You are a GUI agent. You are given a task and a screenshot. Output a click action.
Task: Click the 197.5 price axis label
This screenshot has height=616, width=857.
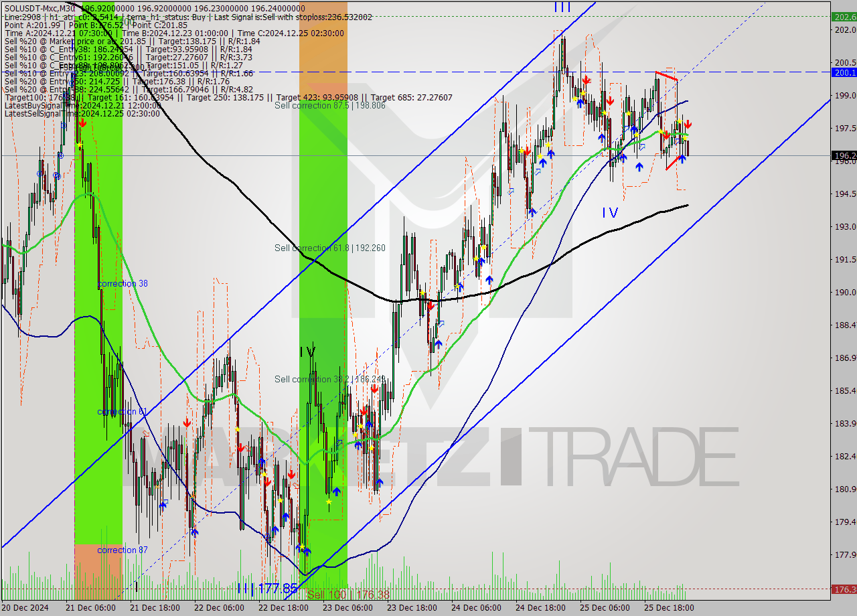pos(845,128)
